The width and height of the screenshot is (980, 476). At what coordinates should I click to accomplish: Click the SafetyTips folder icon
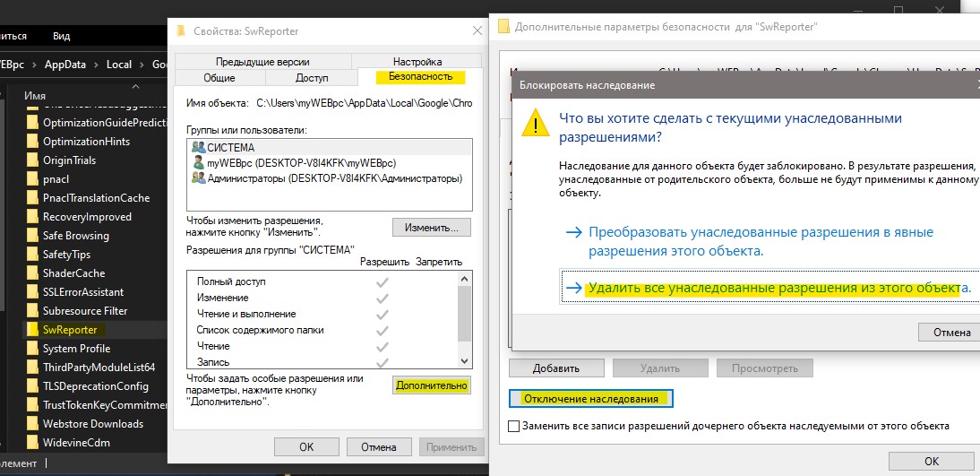coord(32,255)
